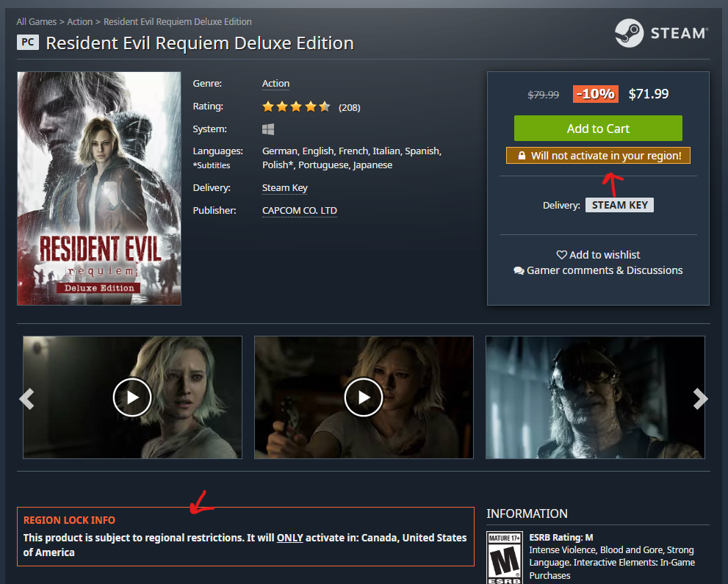Screen dimensions: 728x584
Task: Click the Languages list starting with German
Action: [x=351, y=158]
